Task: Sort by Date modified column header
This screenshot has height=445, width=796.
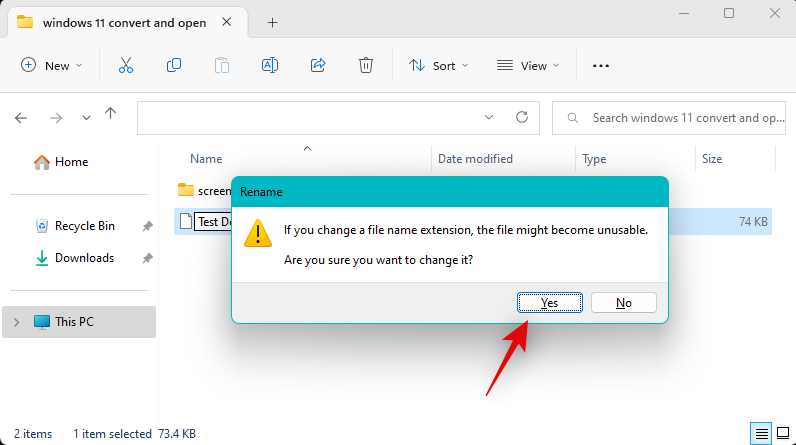Action: pyautogui.click(x=475, y=159)
